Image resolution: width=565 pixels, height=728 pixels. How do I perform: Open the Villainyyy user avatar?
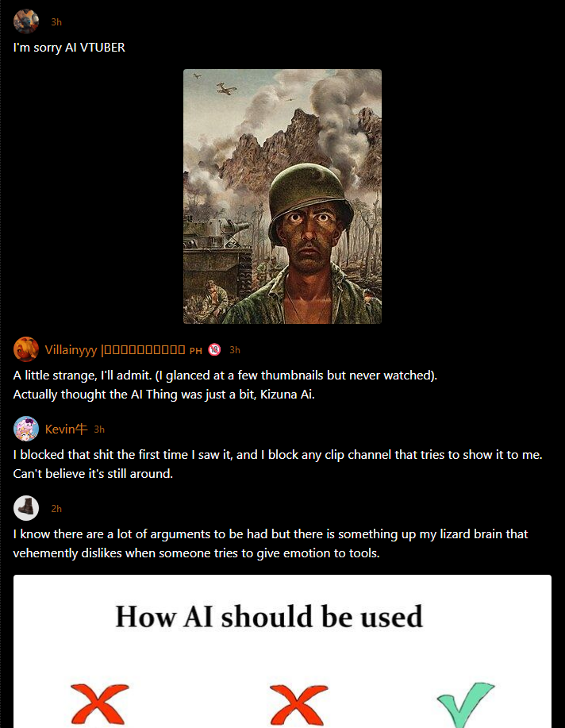coord(26,349)
